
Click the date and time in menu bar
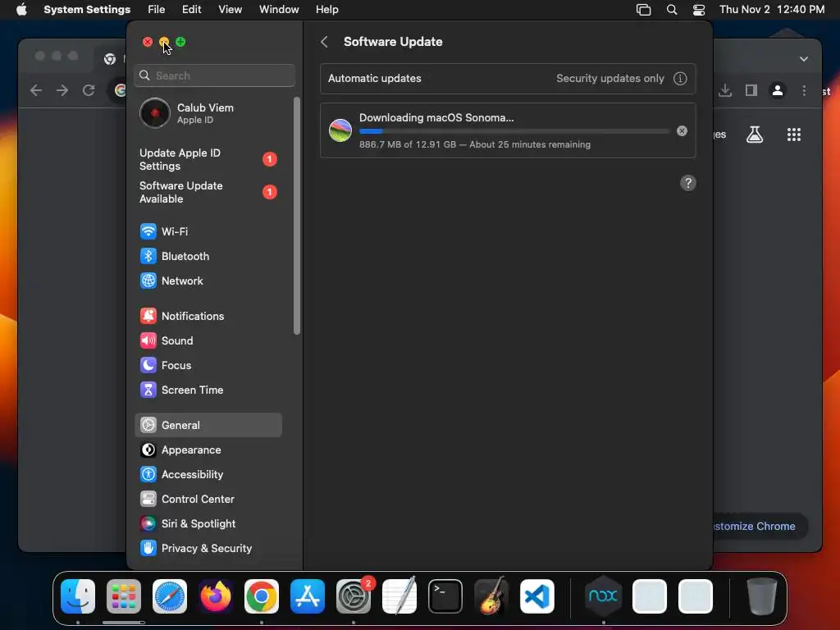point(772,10)
